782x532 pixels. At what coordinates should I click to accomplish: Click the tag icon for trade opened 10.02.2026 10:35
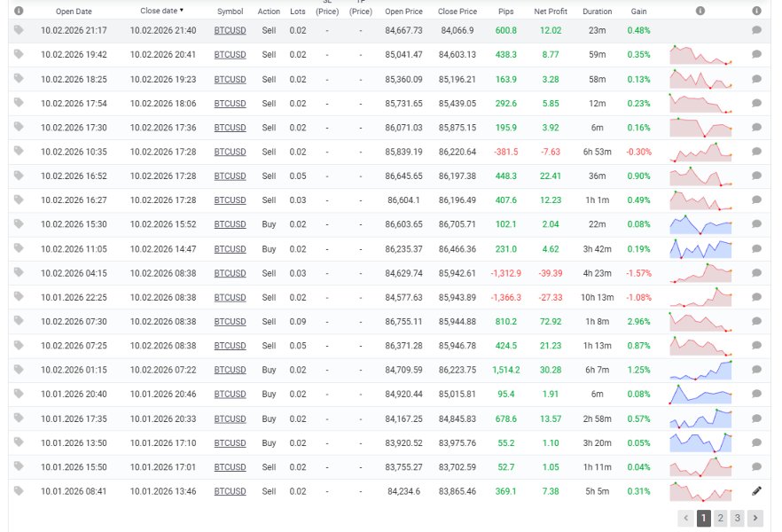(19, 151)
